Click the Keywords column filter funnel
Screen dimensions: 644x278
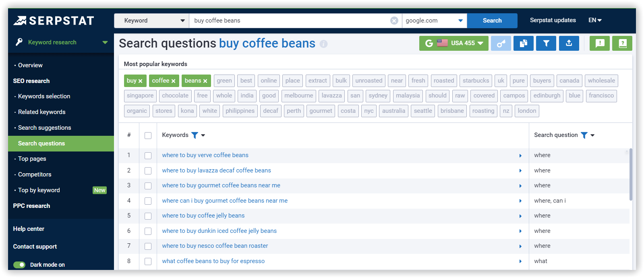click(x=195, y=135)
